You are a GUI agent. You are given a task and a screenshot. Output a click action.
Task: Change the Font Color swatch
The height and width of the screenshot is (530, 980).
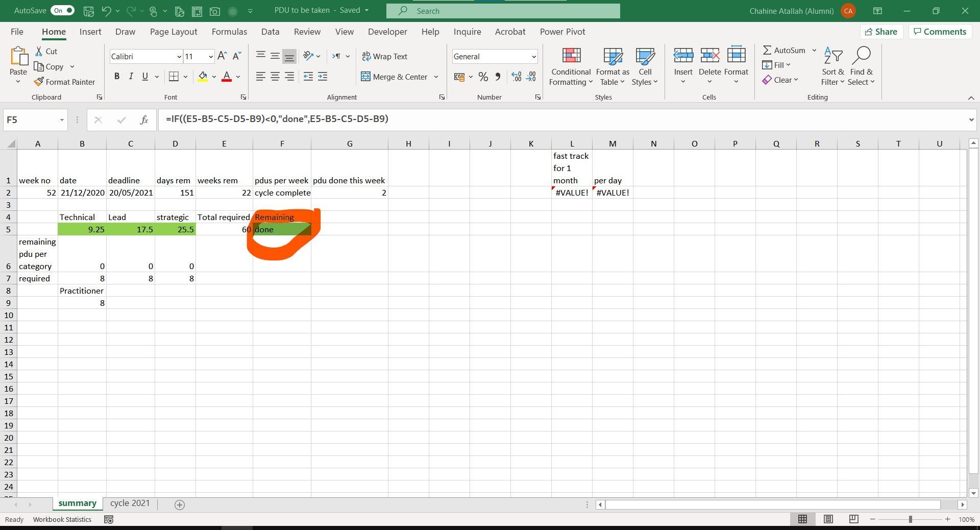227,77
